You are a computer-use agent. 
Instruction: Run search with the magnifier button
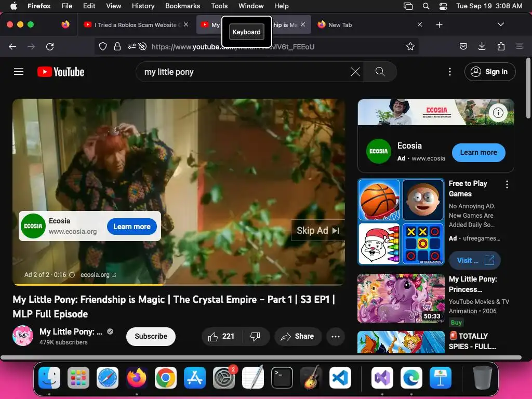(x=380, y=72)
